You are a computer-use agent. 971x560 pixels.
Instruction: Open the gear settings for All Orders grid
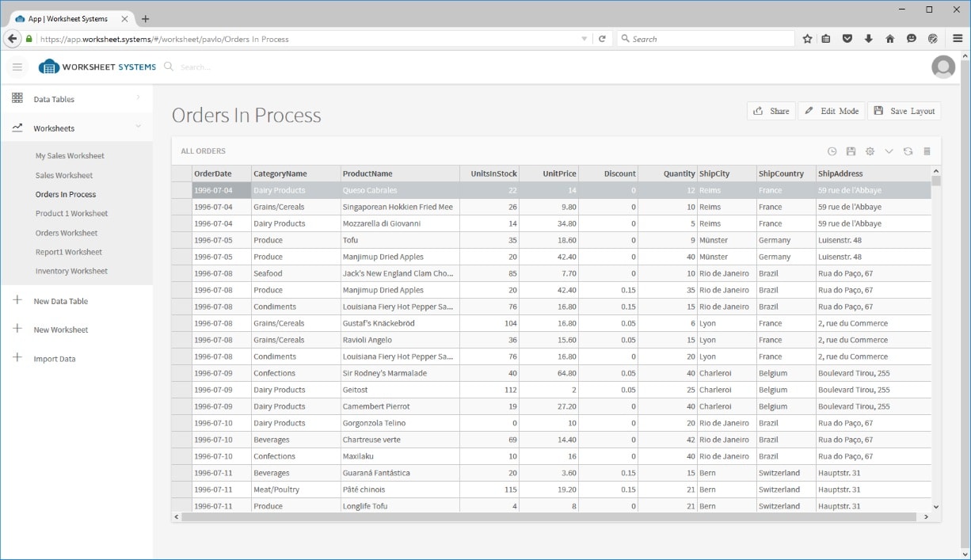pyautogui.click(x=870, y=151)
